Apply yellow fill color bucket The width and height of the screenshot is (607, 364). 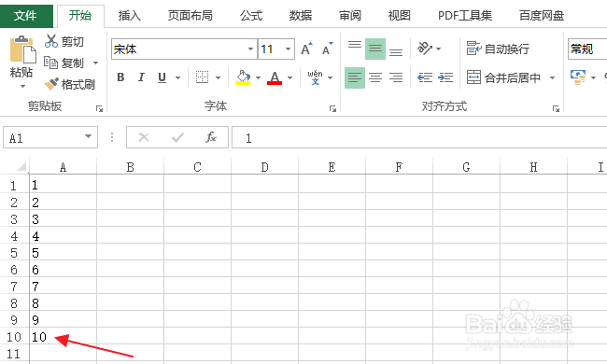click(243, 77)
